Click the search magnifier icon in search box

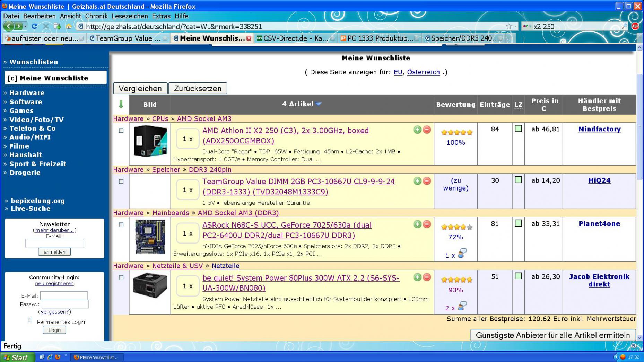(624, 26)
